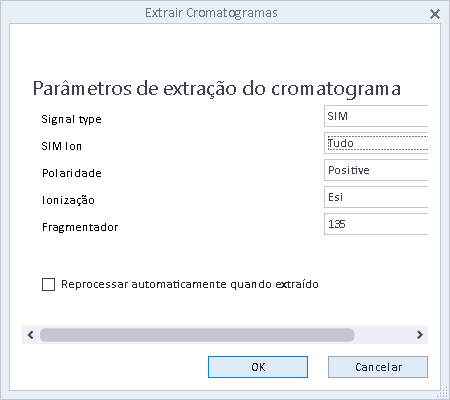Open the Ionização dropdown showing Esi
The height and width of the screenshot is (400, 450).
coord(376,197)
